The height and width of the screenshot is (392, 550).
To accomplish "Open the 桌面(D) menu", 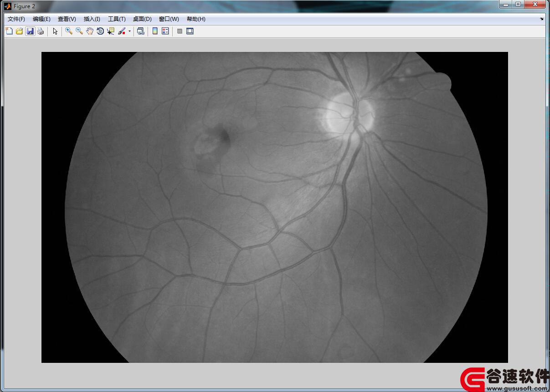I will click(x=142, y=19).
